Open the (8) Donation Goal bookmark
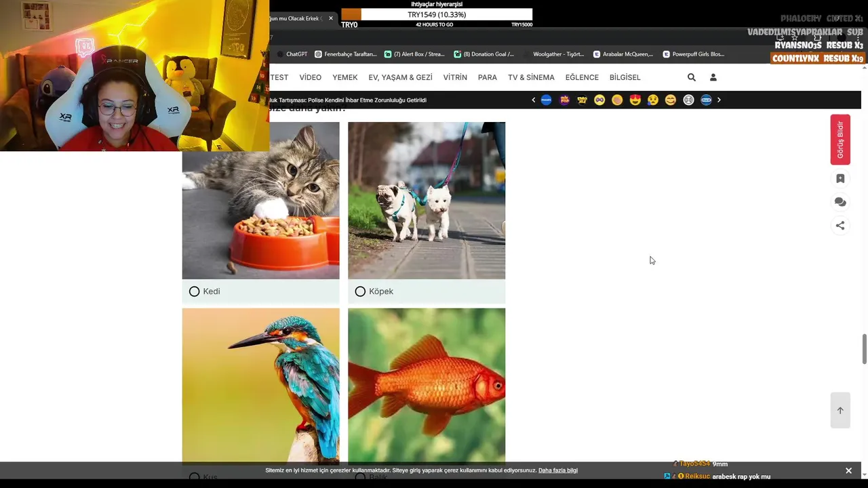868x488 pixels. tap(484, 54)
